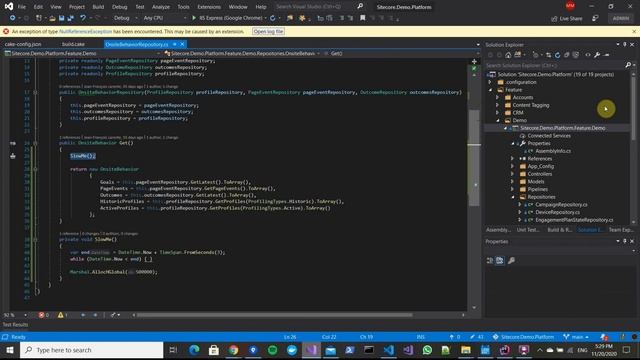The image size is (640, 360).
Task: Click the vertical editor scrollbar thumb
Action: [474, 157]
